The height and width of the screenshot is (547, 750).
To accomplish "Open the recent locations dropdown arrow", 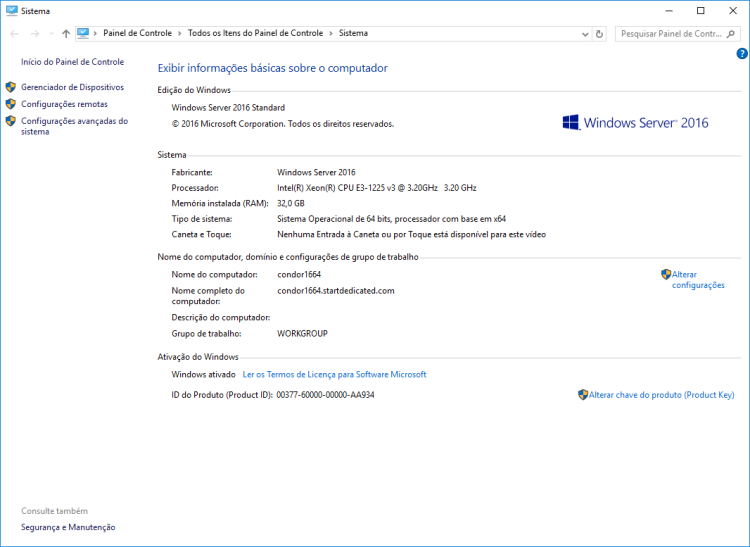I will (x=52, y=33).
